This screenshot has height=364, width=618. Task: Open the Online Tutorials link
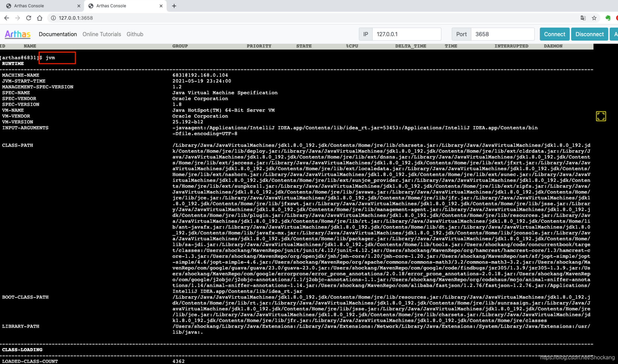click(102, 34)
